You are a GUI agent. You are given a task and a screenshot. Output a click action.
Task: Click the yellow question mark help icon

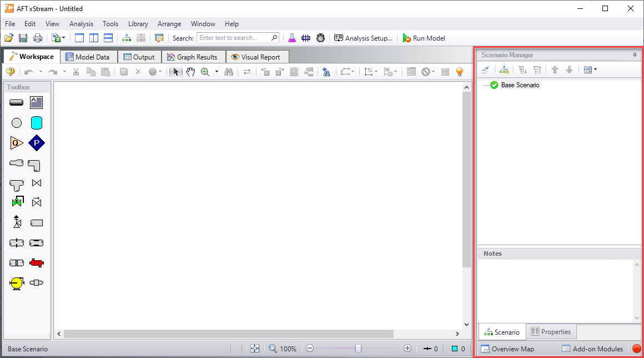pyautogui.click(x=11, y=72)
